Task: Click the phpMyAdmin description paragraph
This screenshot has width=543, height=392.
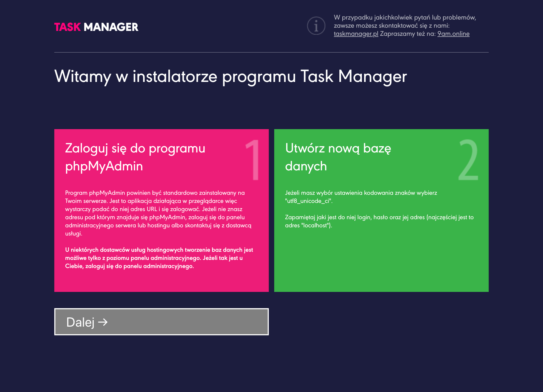Action: pyautogui.click(x=158, y=213)
